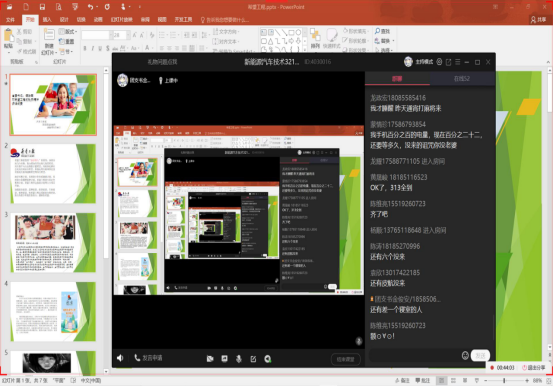
Task: Mute the classroom speaker volume icon
Action: (x=120, y=358)
